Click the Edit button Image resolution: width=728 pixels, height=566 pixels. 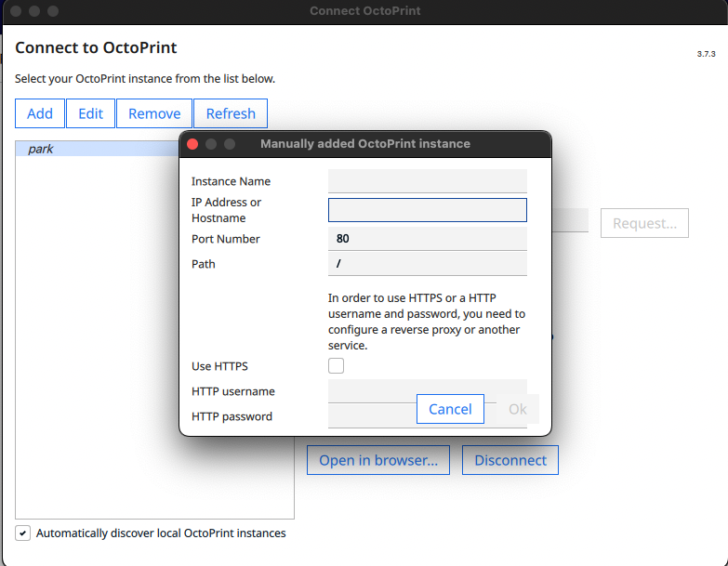[x=90, y=113]
